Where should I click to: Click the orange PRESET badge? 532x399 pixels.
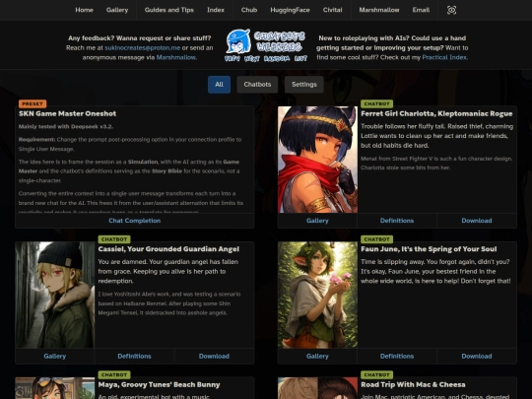33,103
